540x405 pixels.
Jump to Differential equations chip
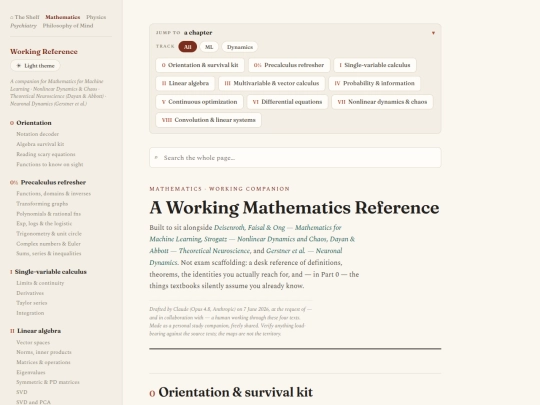287,102
